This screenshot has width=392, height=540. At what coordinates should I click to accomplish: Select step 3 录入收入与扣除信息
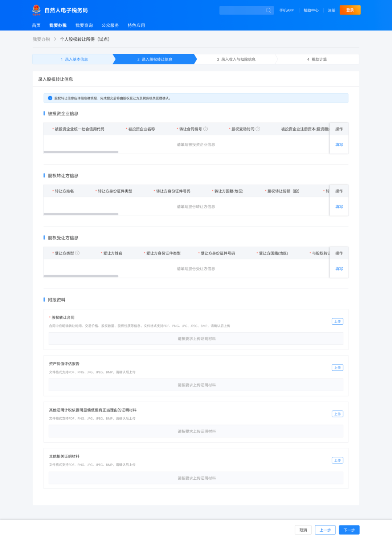click(x=236, y=59)
